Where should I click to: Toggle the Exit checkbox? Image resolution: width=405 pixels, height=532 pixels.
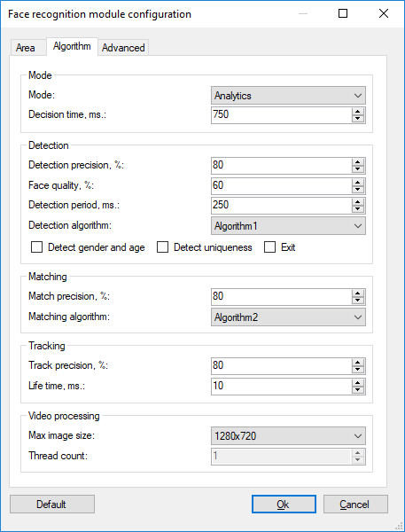pos(269,247)
